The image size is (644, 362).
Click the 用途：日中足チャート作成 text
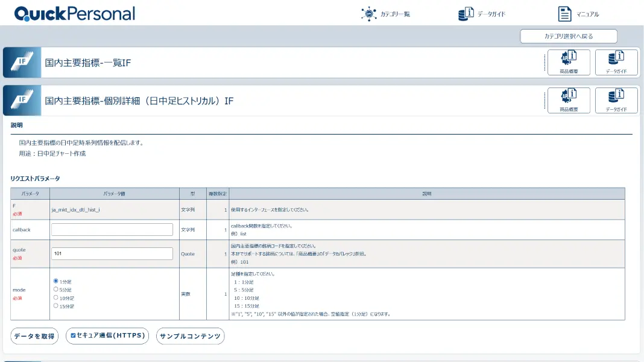coord(52,153)
